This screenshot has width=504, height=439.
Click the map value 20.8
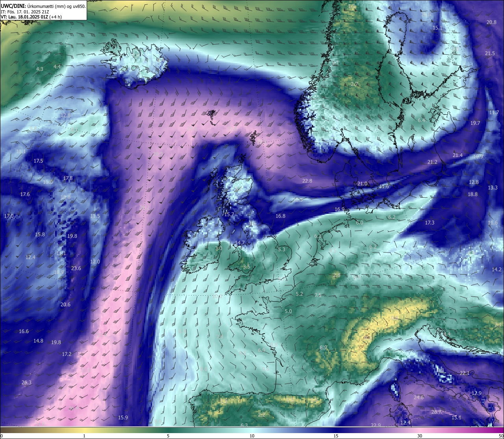(491, 22)
